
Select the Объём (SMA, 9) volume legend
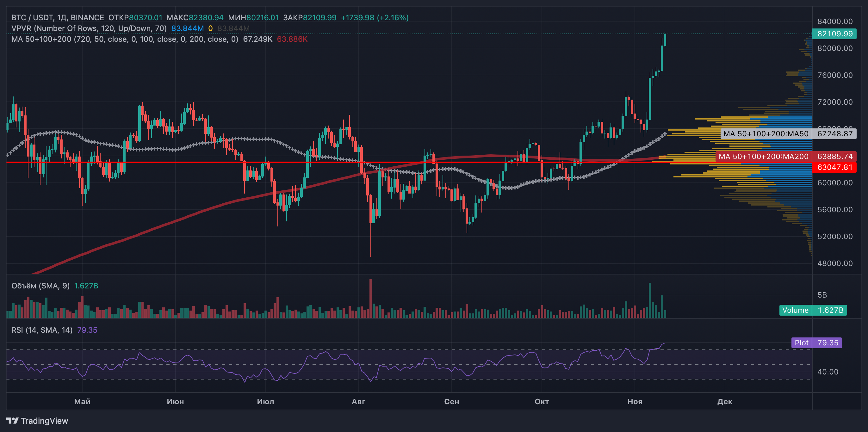(40, 286)
